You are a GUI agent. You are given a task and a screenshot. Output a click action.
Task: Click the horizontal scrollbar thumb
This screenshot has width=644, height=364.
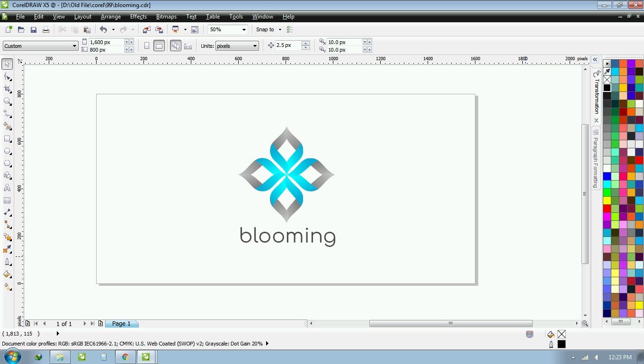[x=451, y=324]
